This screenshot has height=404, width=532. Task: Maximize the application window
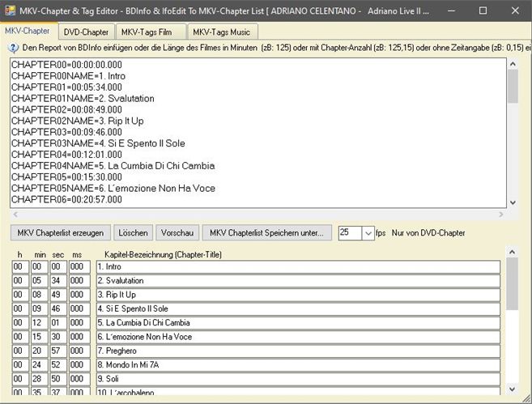coord(483,11)
